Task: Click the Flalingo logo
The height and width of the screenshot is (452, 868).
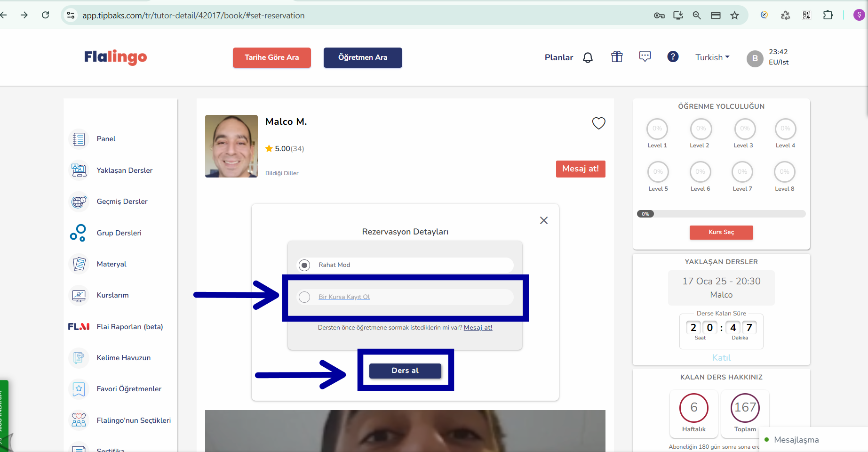Action: (115, 57)
